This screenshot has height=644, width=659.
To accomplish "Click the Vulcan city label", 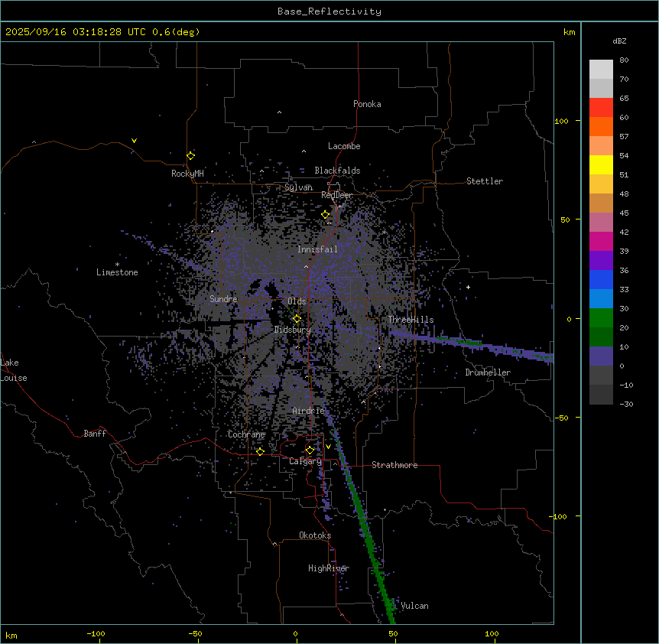I will (414, 606).
